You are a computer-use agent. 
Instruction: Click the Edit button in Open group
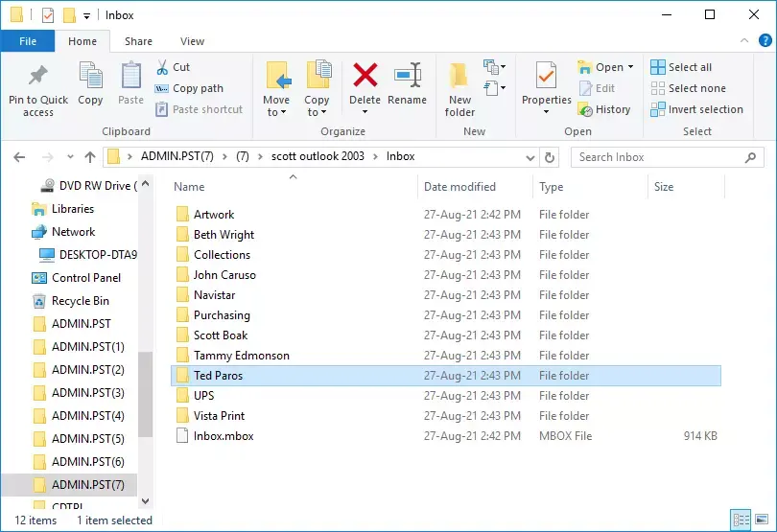click(x=598, y=88)
